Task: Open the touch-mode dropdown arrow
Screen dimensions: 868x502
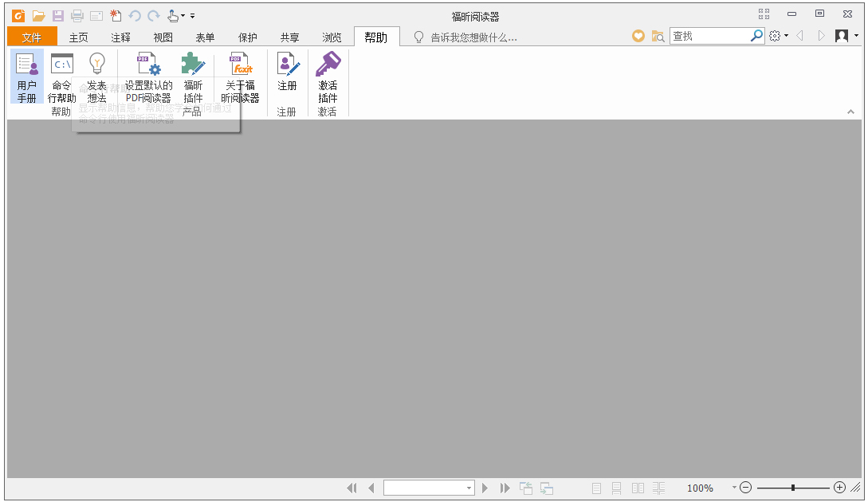Action: [183, 16]
